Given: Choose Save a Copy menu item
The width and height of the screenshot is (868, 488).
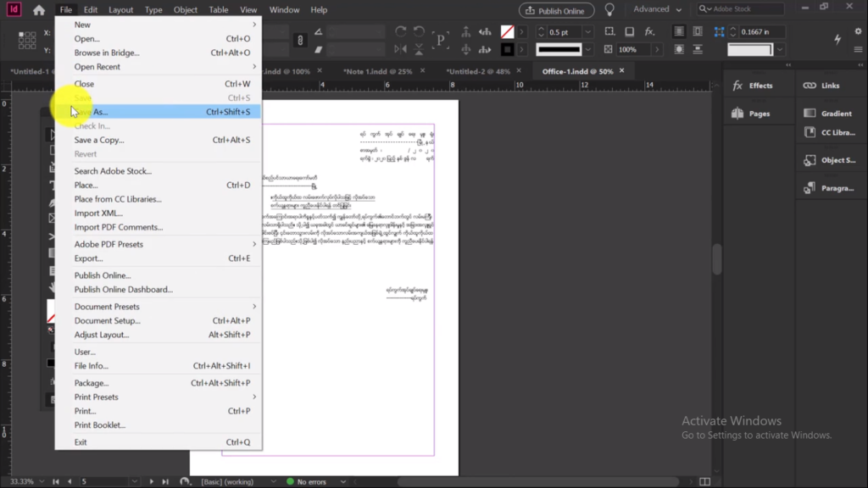Looking at the screenshot, I should click(159, 140).
